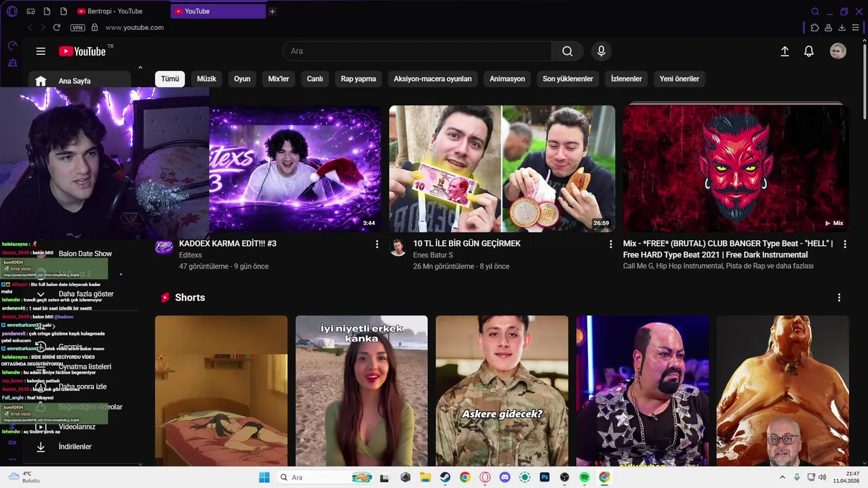Screen dimensions: 868x488
Task: Select the Oyun filter chip
Action: tap(242, 79)
